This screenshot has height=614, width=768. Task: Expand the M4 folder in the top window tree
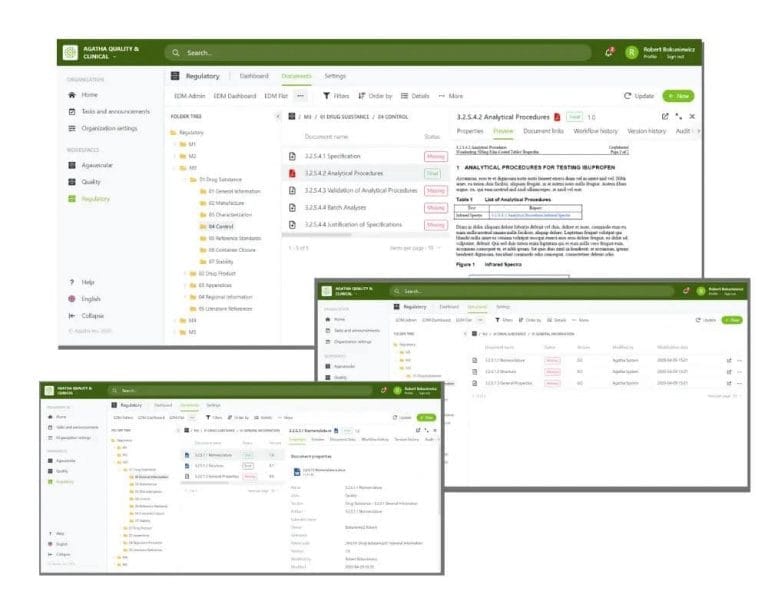175,321
